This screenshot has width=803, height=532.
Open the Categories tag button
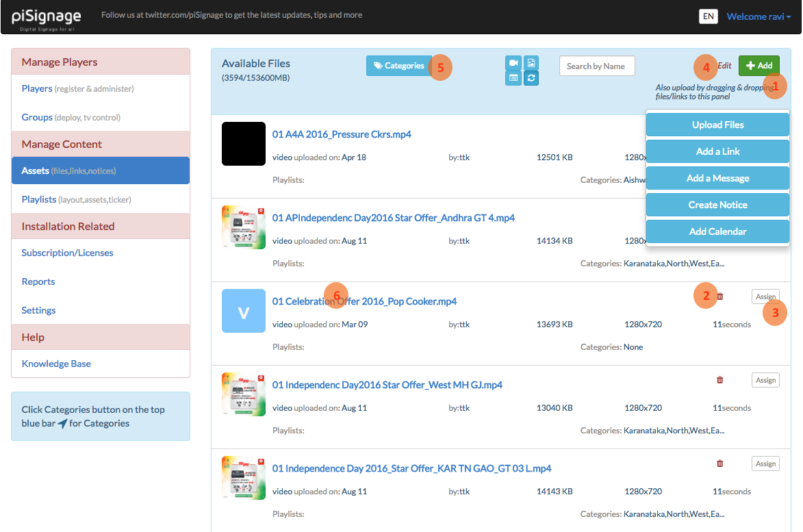coord(399,66)
